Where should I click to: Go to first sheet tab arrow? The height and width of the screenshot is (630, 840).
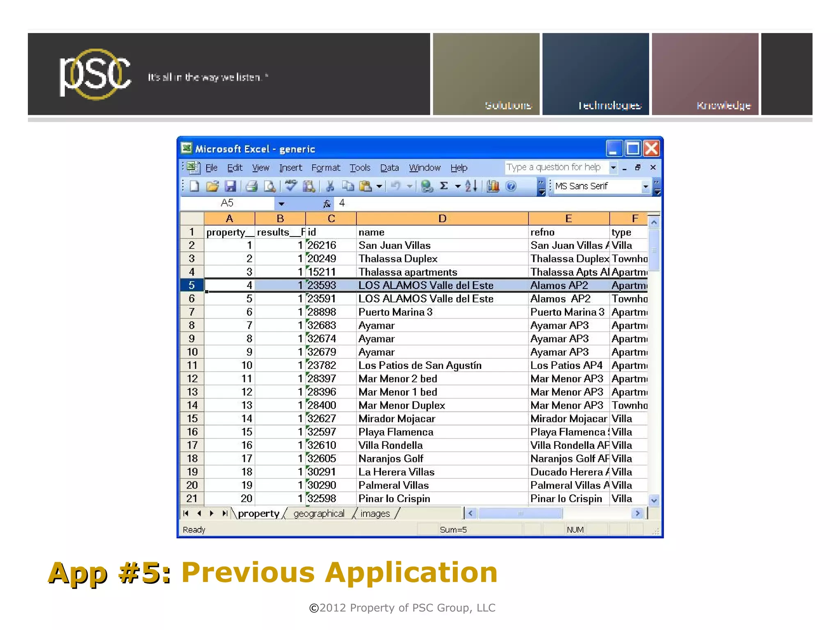click(x=186, y=513)
